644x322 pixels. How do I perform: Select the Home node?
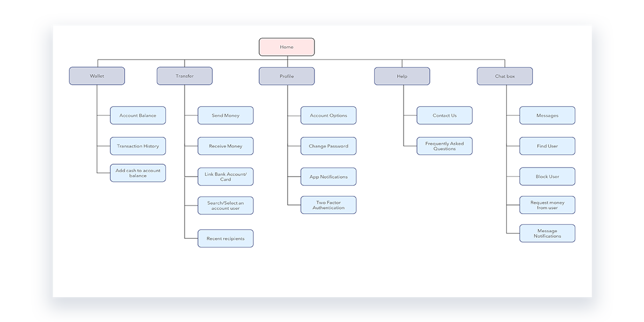(287, 47)
